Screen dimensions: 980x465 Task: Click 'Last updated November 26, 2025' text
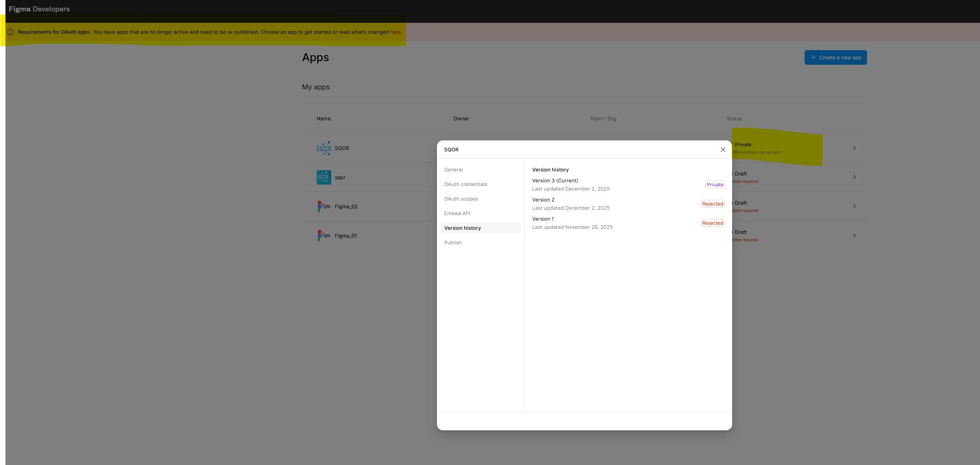572,227
